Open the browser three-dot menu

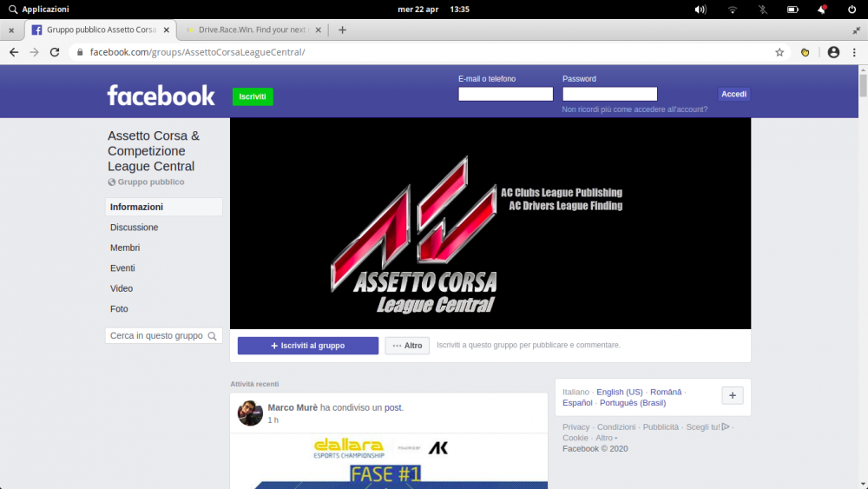click(854, 52)
